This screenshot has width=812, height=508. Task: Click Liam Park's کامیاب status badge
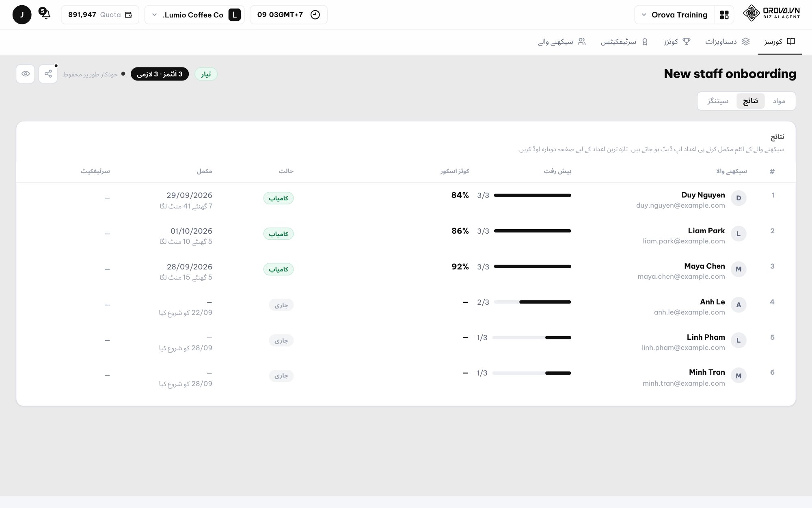tap(279, 234)
